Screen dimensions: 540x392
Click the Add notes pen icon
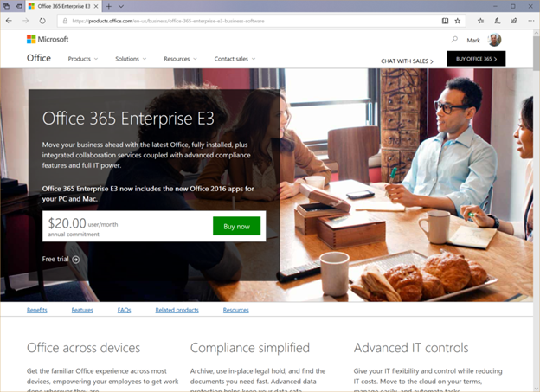[x=498, y=21]
